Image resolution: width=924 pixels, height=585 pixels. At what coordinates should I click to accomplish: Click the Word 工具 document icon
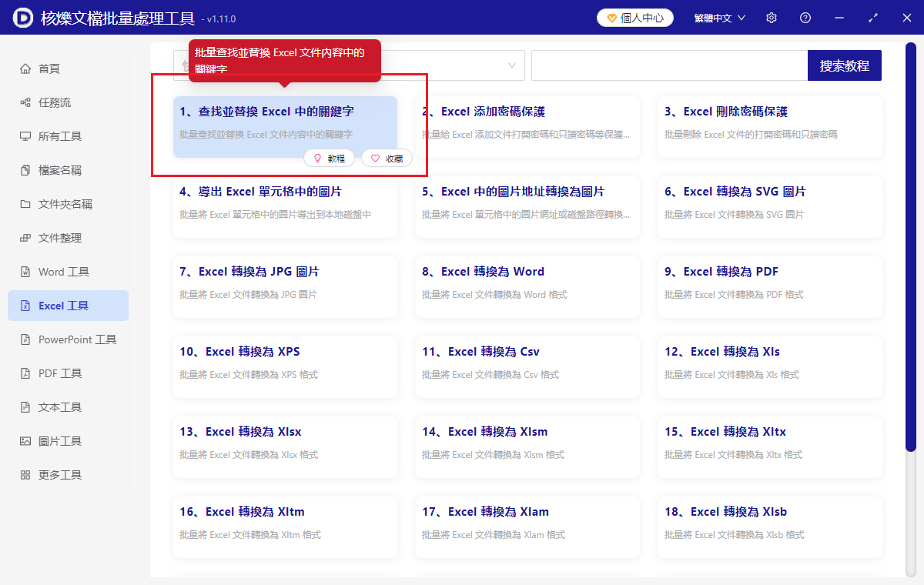coord(25,272)
